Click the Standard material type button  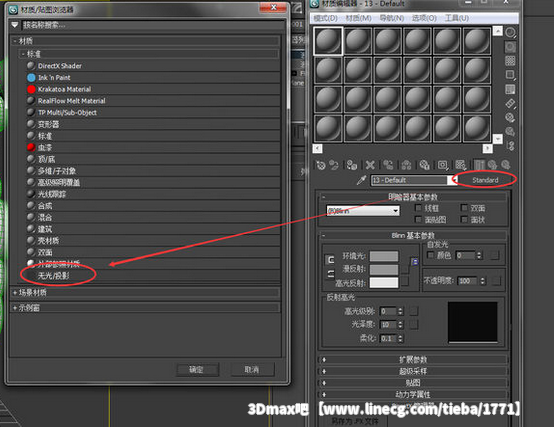point(485,180)
